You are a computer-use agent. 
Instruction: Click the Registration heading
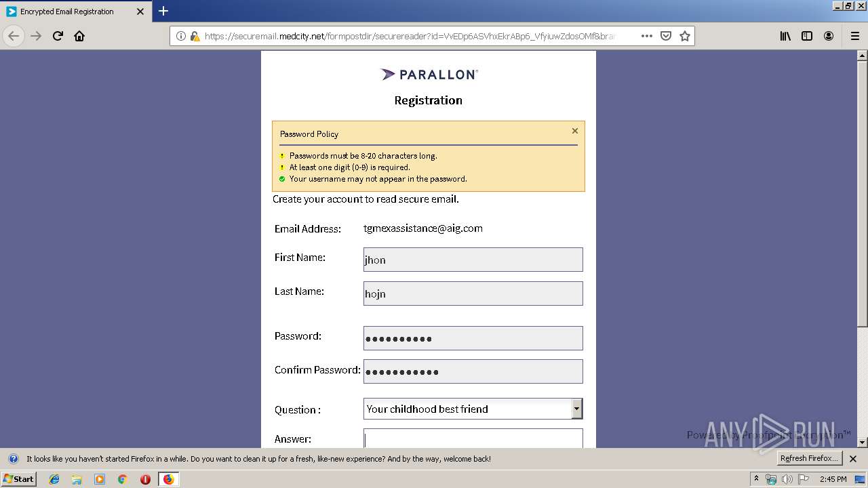pos(429,100)
